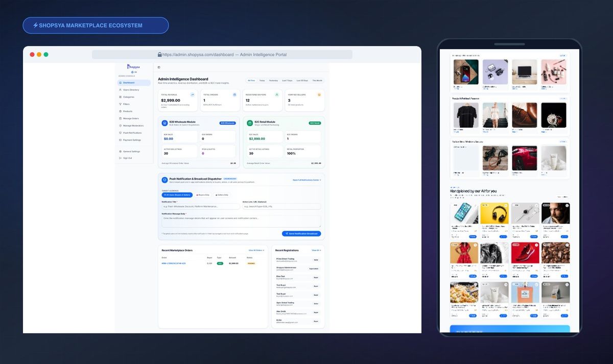Image resolution: width=613 pixels, height=364 pixels.
Task: Open the phone product thumbnail in mobile app
Action: (466, 72)
